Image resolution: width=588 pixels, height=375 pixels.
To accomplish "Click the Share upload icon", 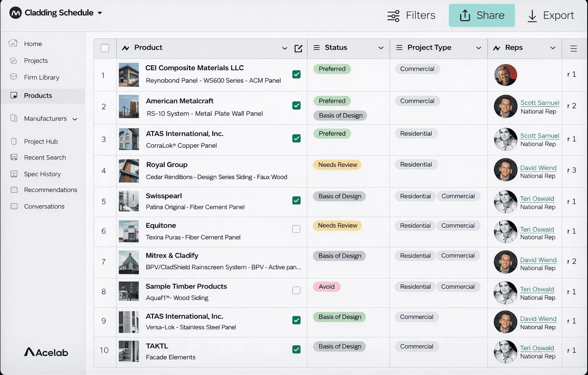I will pyautogui.click(x=465, y=16).
